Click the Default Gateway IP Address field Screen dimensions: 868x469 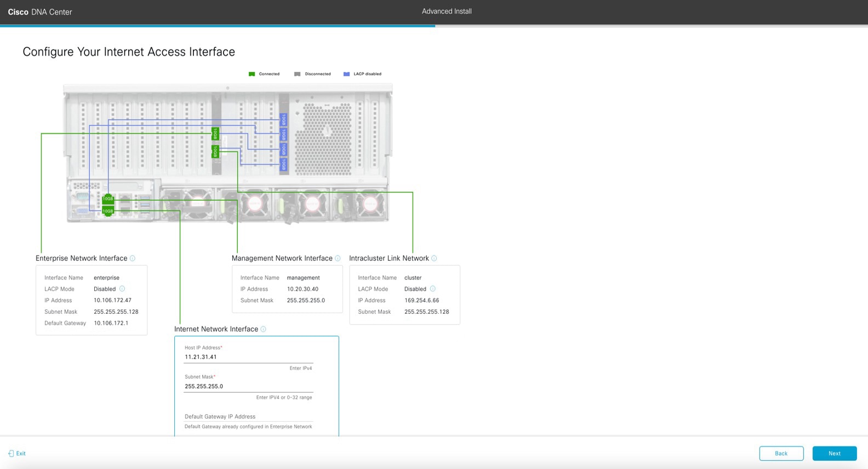[x=248, y=417]
